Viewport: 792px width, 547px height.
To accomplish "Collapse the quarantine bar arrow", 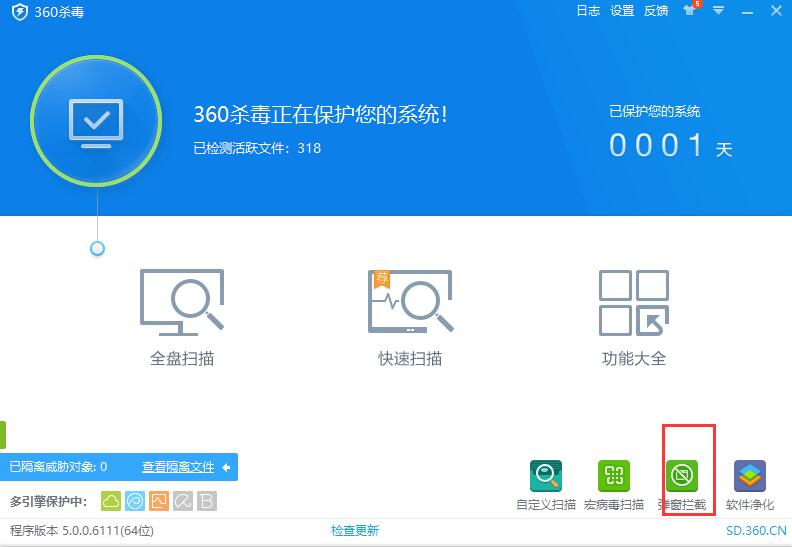I will (226, 467).
